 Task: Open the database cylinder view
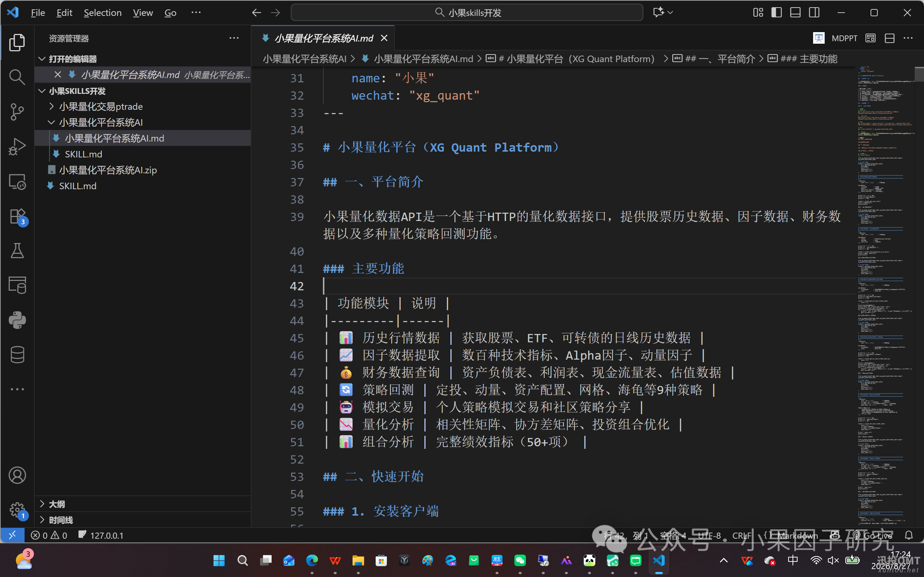[x=17, y=355]
